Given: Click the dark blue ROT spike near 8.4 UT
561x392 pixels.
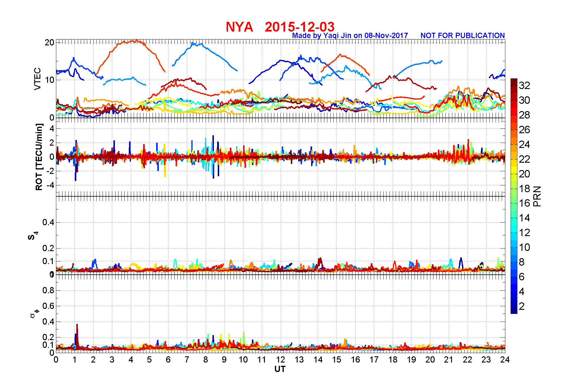Looking at the screenshot, I should coord(213,156).
